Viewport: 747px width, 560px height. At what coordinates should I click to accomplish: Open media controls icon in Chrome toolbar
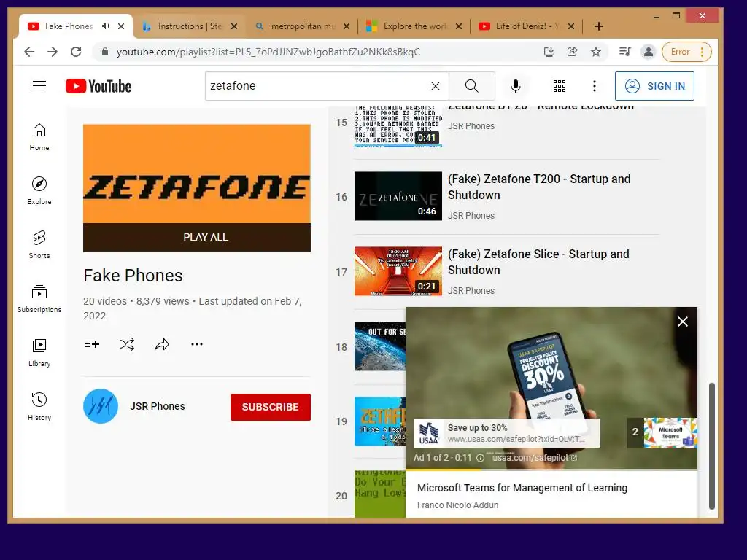[624, 52]
